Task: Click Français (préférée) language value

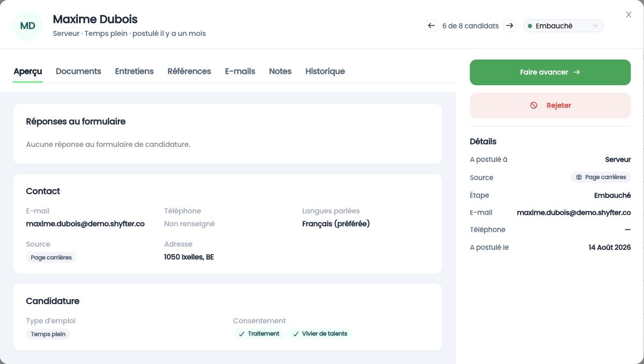Action: click(x=336, y=224)
